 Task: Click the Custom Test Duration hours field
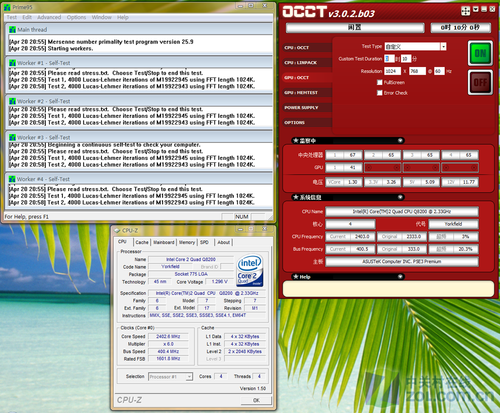(389, 59)
